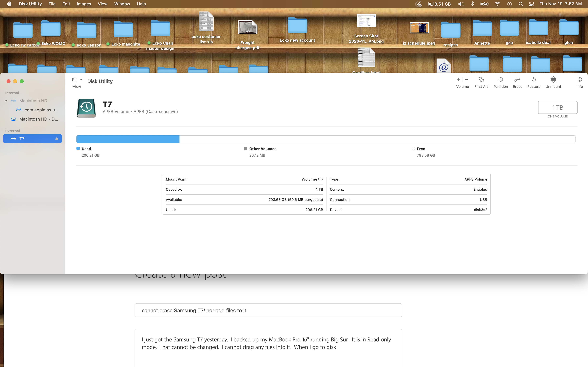Remove a volume with the minus icon
The image size is (588, 367).
[x=467, y=79]
